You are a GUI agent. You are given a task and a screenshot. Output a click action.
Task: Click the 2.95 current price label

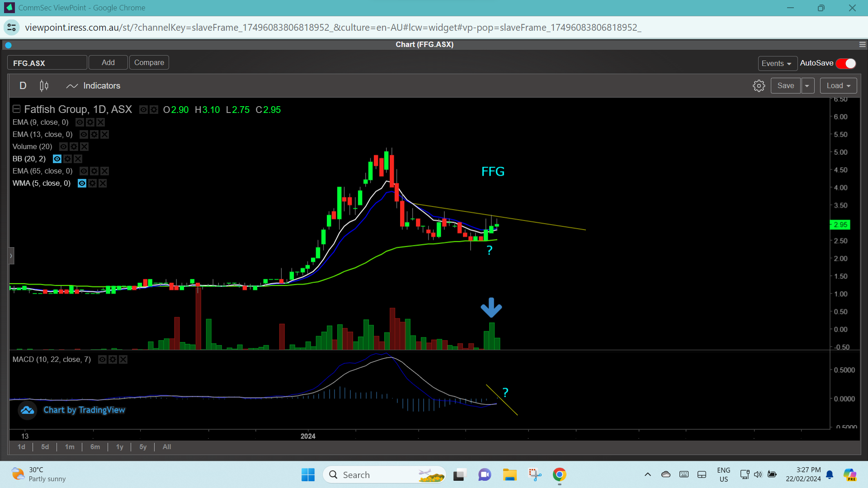(x=840, y=225)
